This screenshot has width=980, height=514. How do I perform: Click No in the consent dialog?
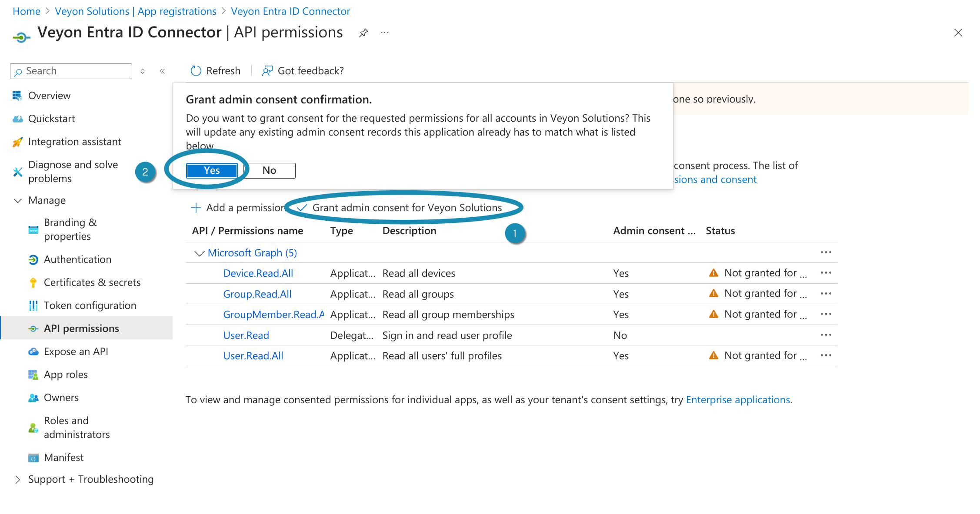pos(269,171)
